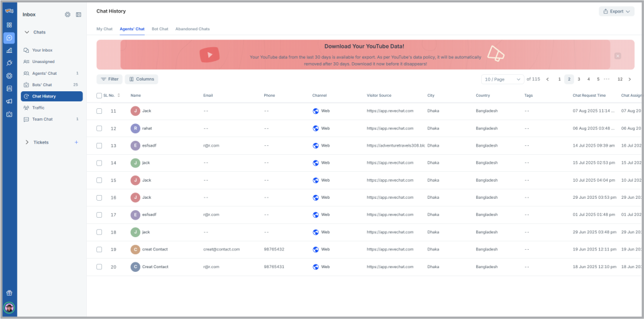Switch to the Bot Chat tab
Viewport: 644px width, 319px height.
click(160, 29)
